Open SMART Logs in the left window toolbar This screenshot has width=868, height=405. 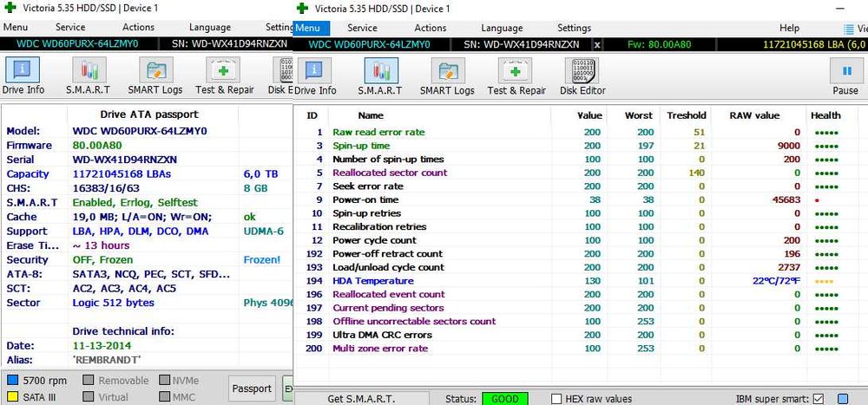click(x=156, y=75)
